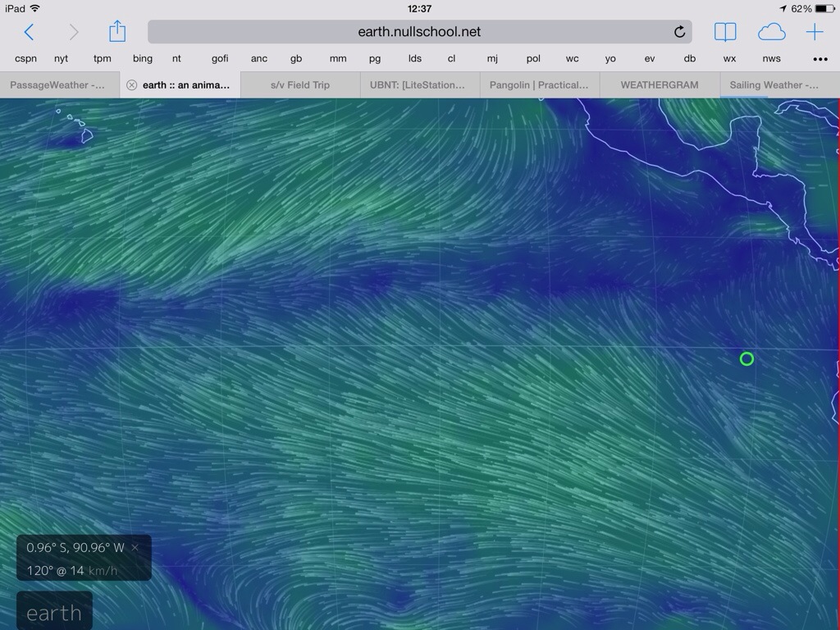This screenshot has width=840, height=630.
Task: Open the earth menu button
Action: click(x=54, y=613)
